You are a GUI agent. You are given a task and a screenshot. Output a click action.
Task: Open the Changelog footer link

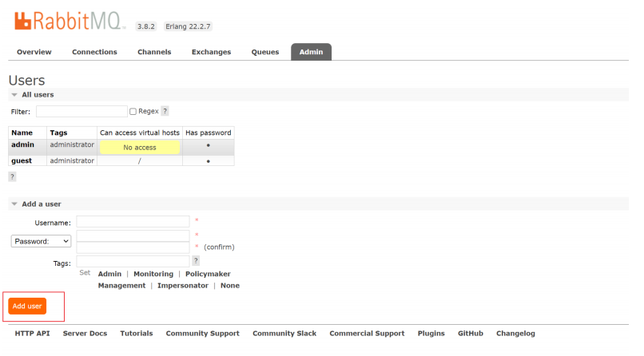click(515, 334)
